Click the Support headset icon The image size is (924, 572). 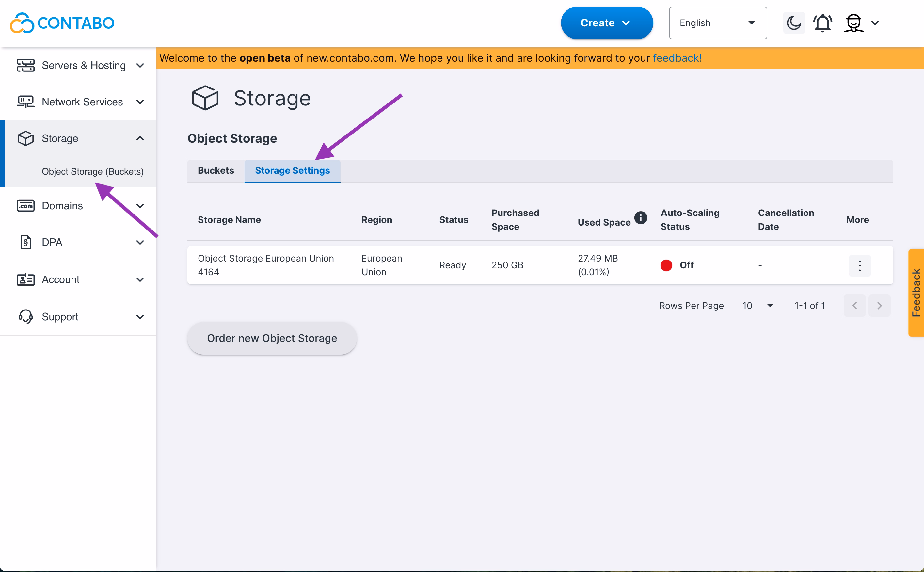coord(25,317)
